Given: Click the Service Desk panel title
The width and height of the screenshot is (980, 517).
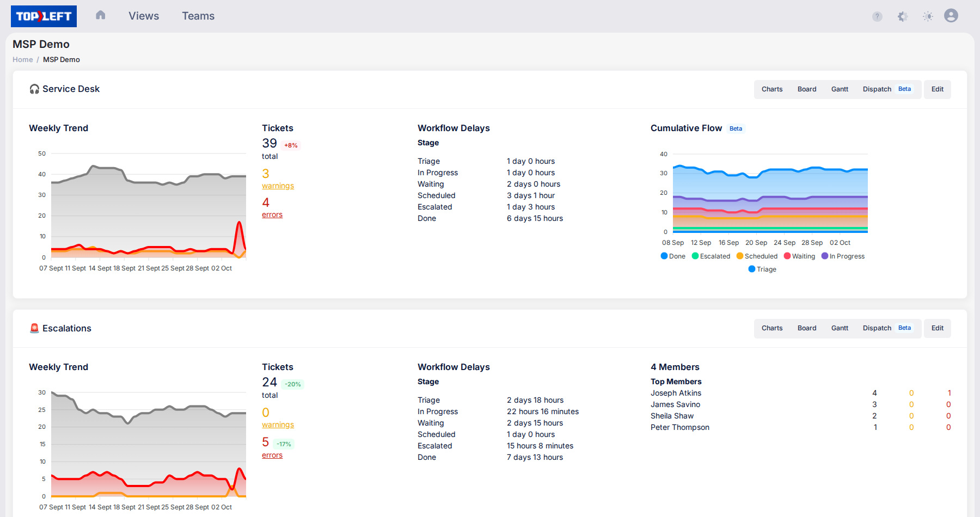Looking at the screenshot, I should coord(71,89).
